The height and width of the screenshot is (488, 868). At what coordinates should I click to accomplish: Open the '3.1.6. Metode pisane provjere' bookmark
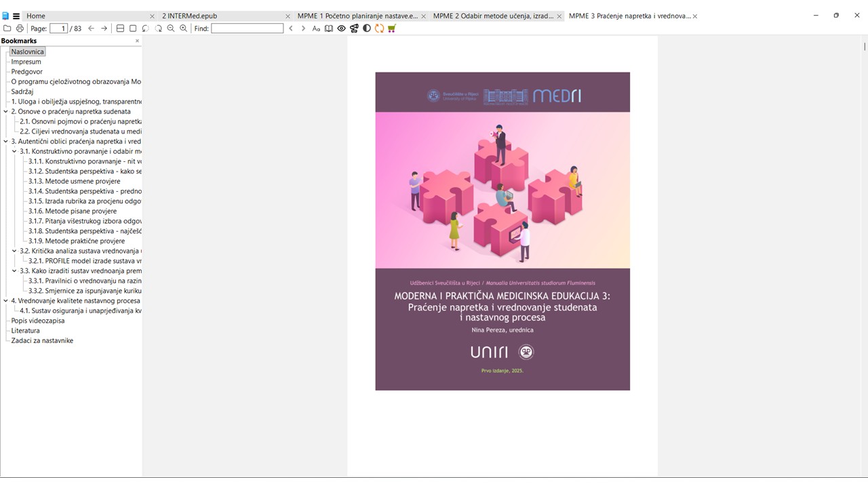point(73,211)
